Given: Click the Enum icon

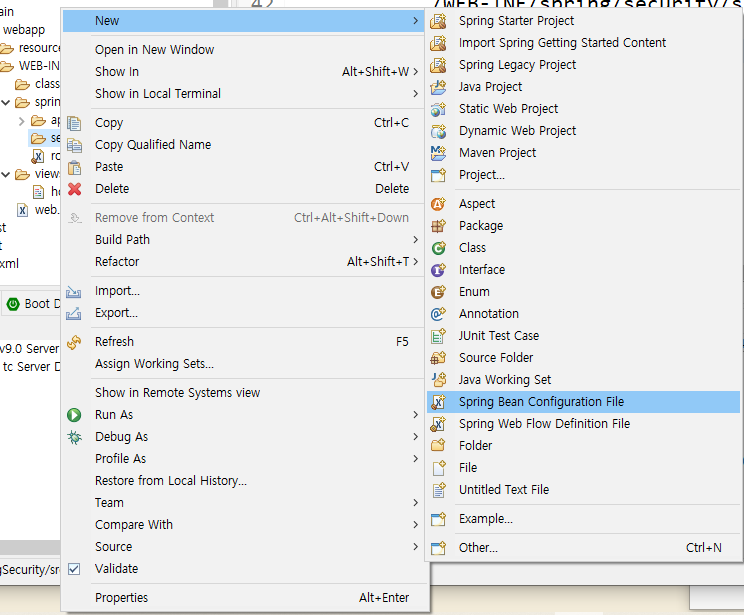Looking at the screenshot, I should 438,292.
